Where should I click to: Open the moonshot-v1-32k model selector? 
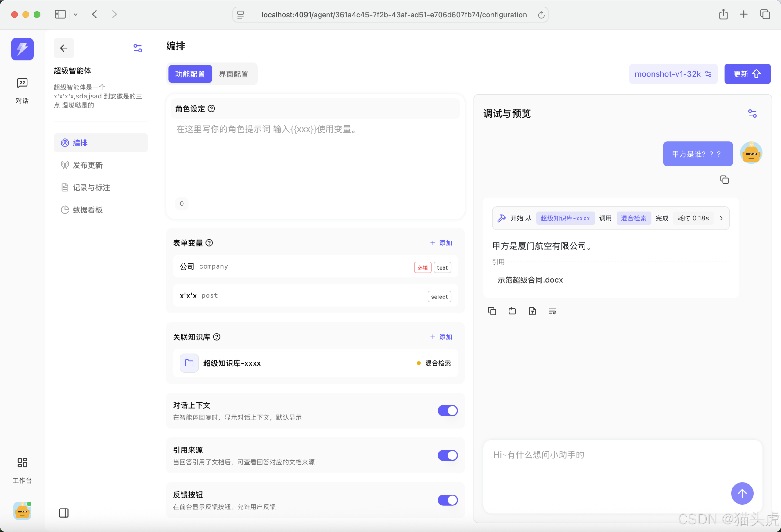point(673,73)
